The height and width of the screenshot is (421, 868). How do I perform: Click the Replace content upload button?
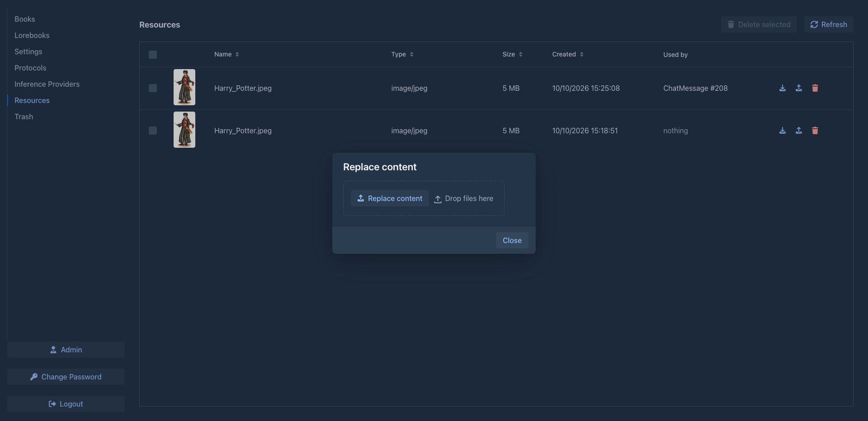click(390, 198)
